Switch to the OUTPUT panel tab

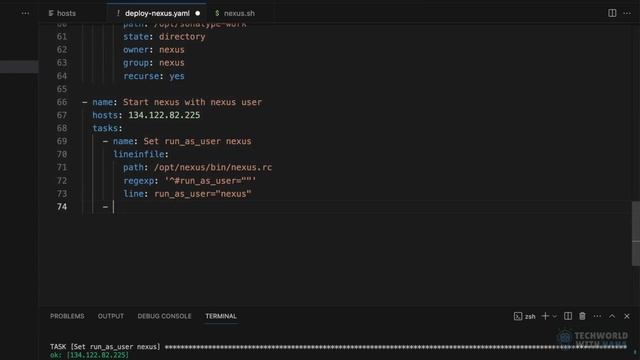click(x=111, y=316)
